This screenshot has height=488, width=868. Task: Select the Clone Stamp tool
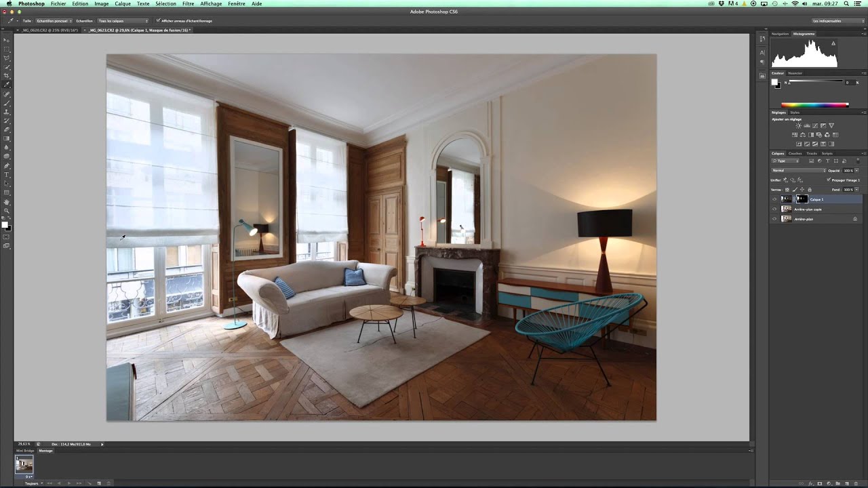6,112
